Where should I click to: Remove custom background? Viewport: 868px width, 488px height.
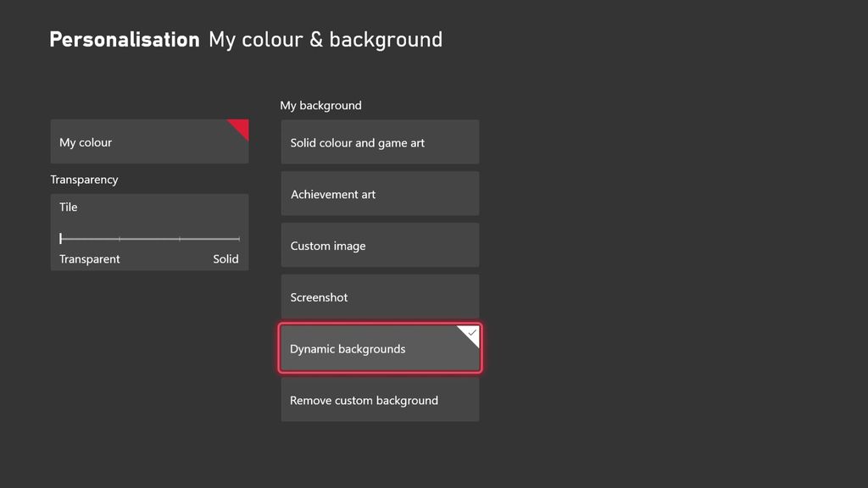379,400
